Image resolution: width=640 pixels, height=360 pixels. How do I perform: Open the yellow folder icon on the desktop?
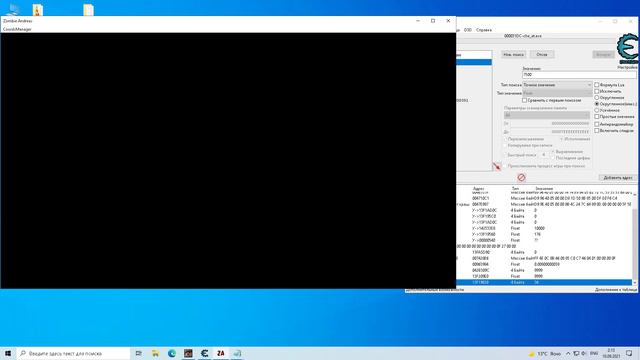pos(89,9)
